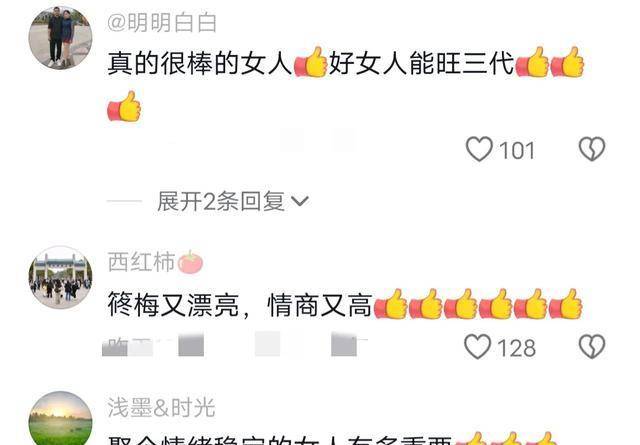Select comment text 真的很棒的女人
Viewport: 640px width, 445px height.
pyautogui.click(x=200, y=63)
